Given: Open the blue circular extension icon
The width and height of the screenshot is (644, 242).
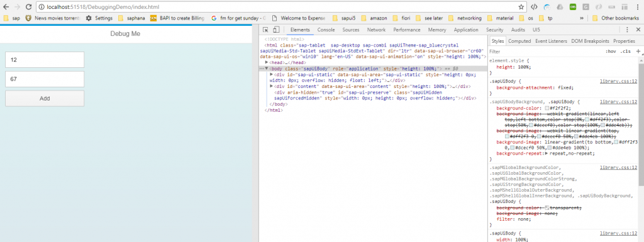Looking at the screenshot, I should 547,7.
